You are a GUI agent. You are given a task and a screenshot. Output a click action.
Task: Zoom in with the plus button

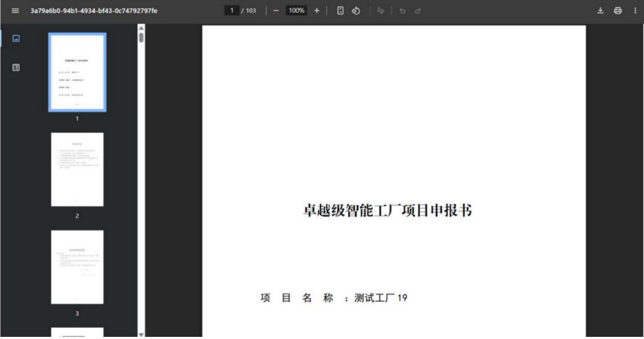(x=316, y=11)
